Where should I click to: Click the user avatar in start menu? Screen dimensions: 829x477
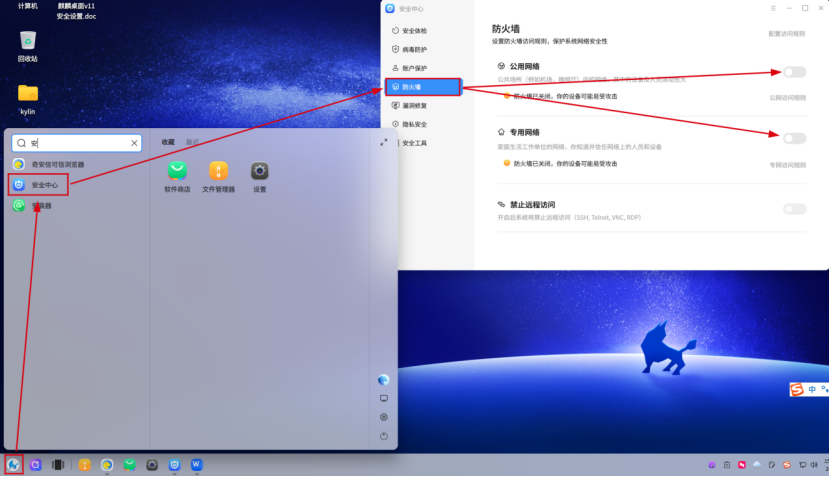coord(384,380)
